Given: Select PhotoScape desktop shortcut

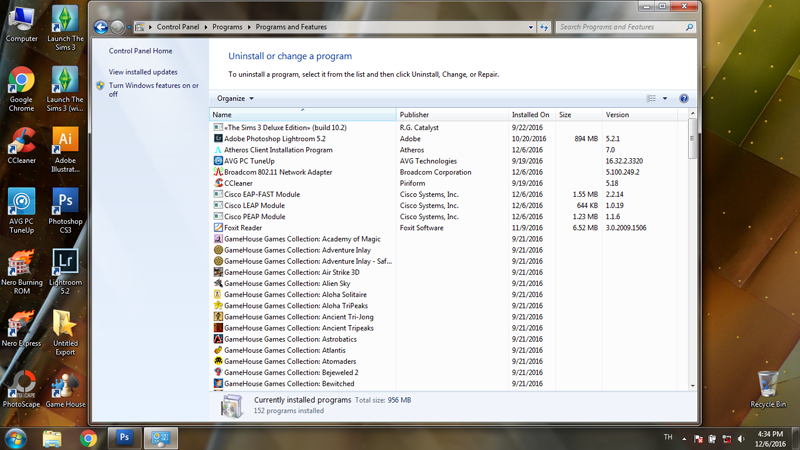Looking at the screenshot, I should 21,390.
